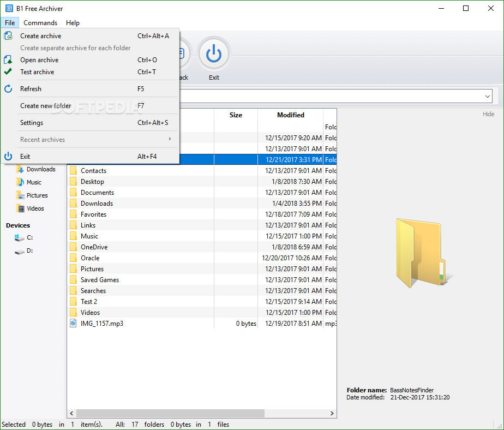This screenshot has height=430, width=504.
Task: Click the D: drive icon under Devices
Action: pos(19,251)
